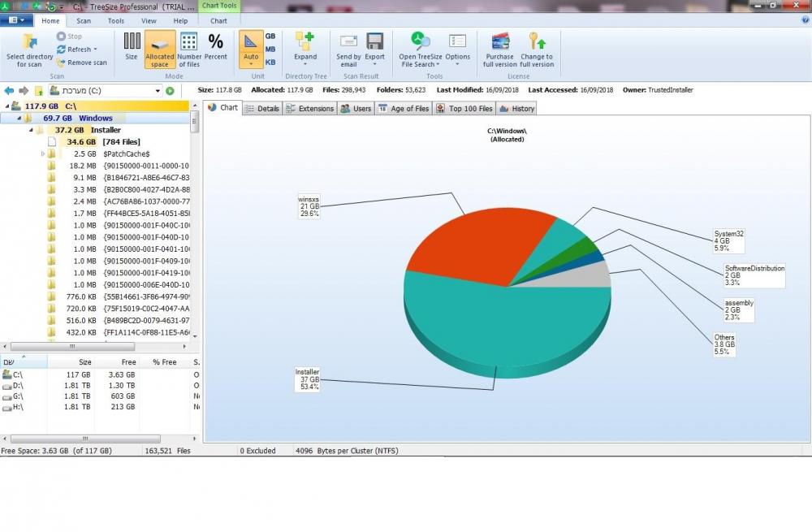Viewport: 812px width, 532px height.
Task: Open the Scan ribbon tab
Action: [84, 21]
